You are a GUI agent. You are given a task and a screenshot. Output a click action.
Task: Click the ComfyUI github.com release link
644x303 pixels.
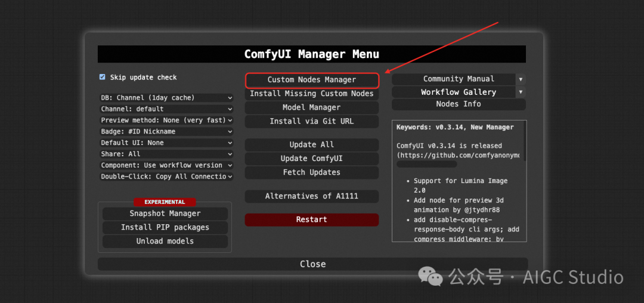coord(460,156)
